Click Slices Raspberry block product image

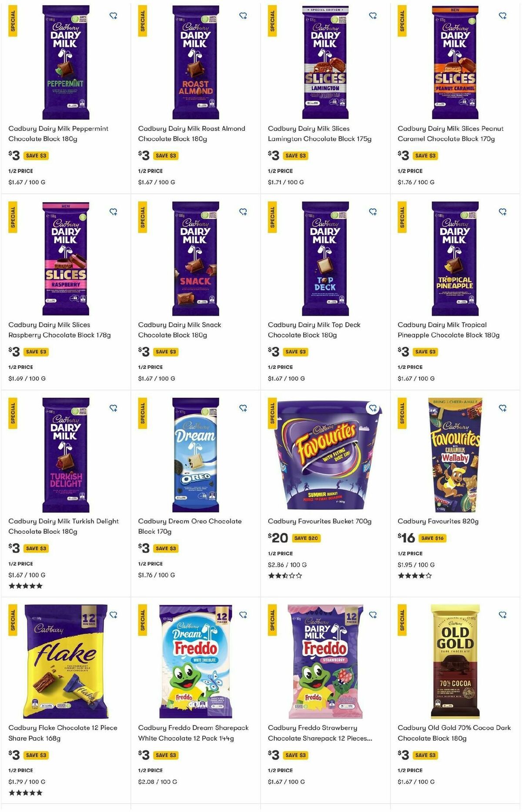[66, 259]
